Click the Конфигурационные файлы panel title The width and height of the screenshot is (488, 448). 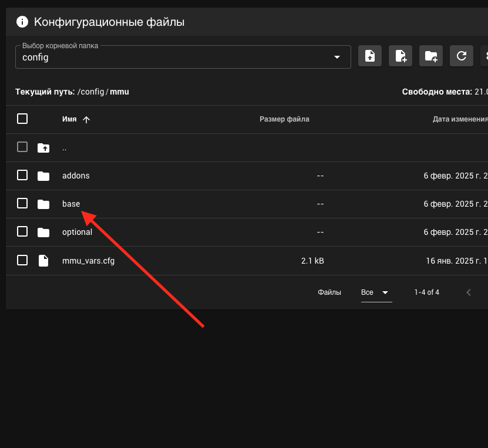click(109, 22)
